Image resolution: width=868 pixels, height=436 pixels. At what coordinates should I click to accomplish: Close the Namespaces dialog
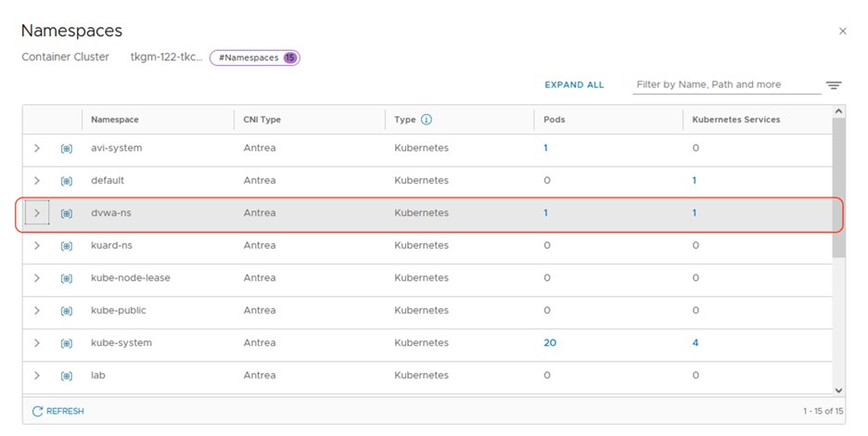coord(842,32)
